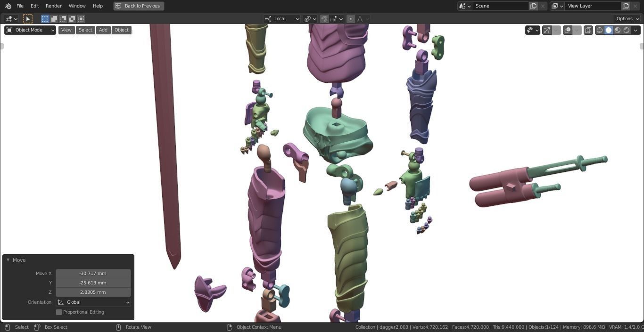Open the View Layer browse icon dropdown
The height and width of the screenshot is (332, 644).
click(x=558, y=6)
